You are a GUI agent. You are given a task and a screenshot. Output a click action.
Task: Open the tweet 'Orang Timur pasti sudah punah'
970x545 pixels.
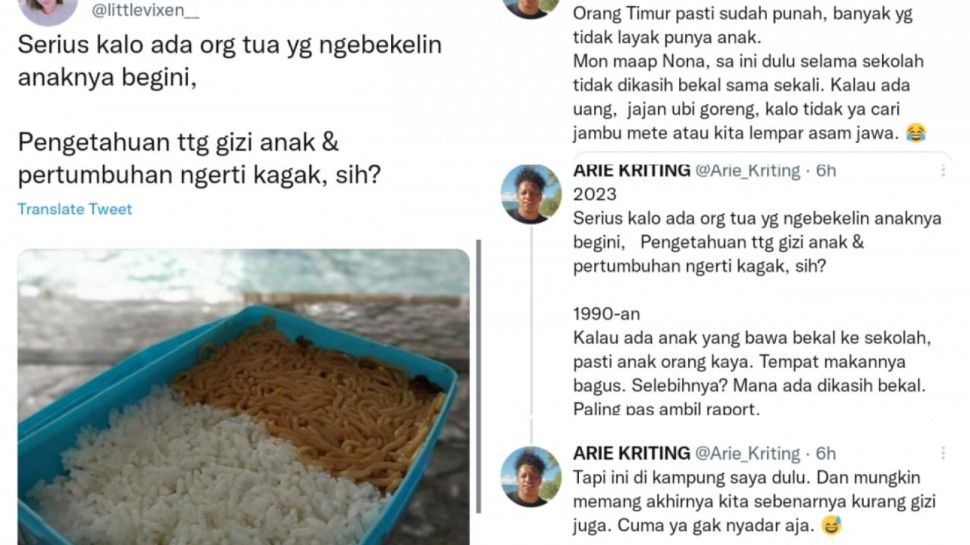click(x=749, y=73)
